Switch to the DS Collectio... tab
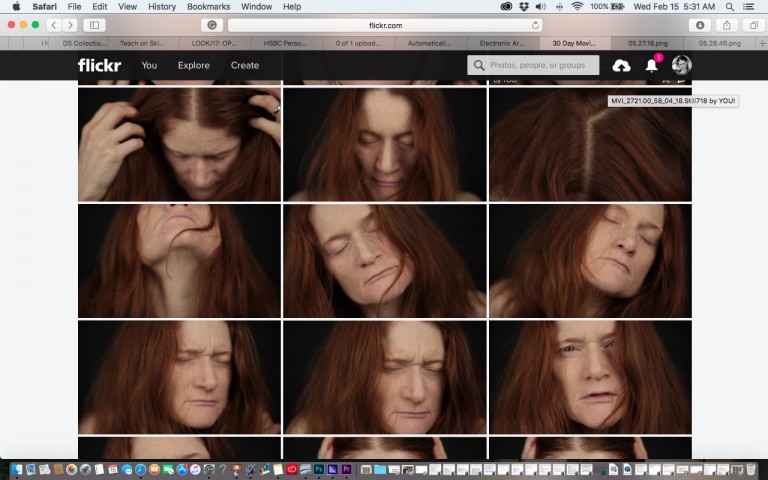768x480 pixels. (x=84, y=44)
